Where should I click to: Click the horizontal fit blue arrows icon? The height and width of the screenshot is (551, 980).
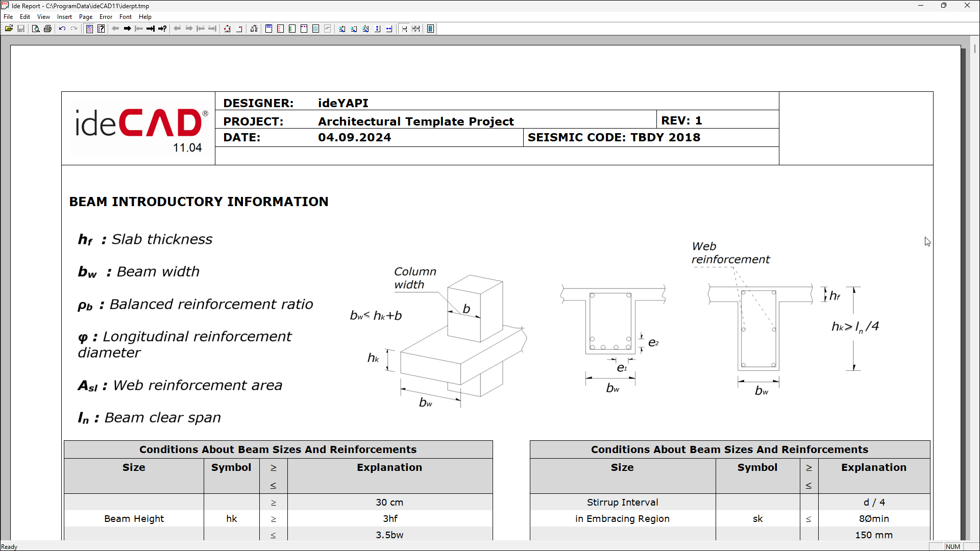coord(389,29)
